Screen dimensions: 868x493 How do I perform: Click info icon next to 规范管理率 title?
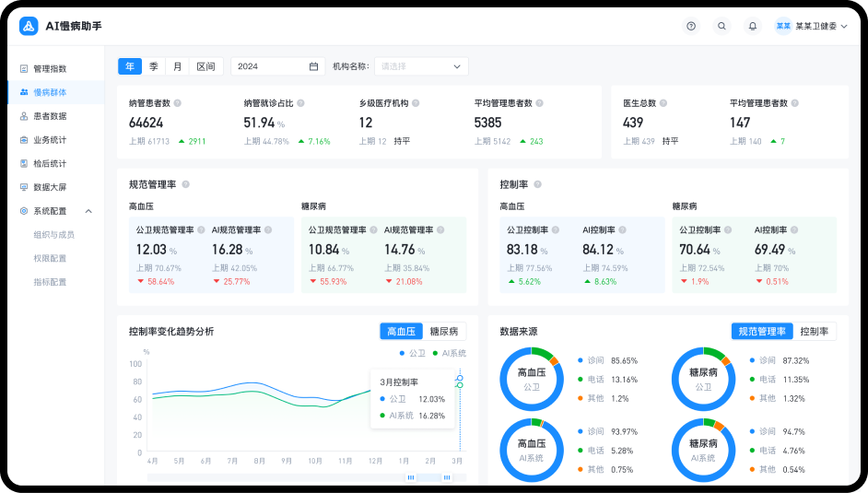click(x=185, y=184)
